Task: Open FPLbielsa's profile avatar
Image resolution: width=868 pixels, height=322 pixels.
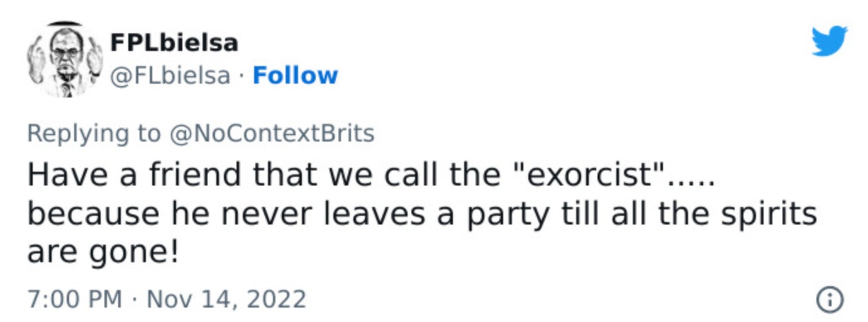Action: coord(65,60)
